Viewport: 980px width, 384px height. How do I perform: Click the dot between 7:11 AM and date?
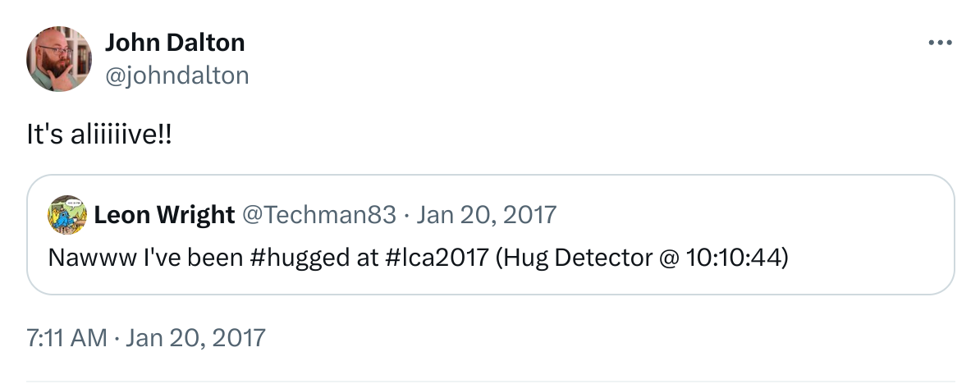pyautogui.click(x=117, y=337)
